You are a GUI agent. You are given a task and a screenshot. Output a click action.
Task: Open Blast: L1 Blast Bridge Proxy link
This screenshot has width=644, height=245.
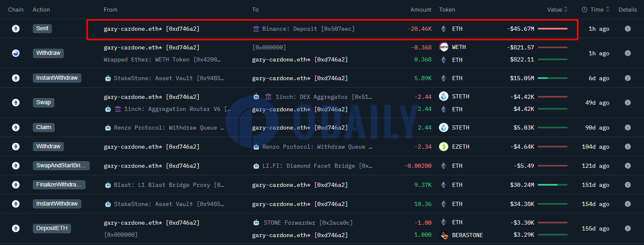169,185
